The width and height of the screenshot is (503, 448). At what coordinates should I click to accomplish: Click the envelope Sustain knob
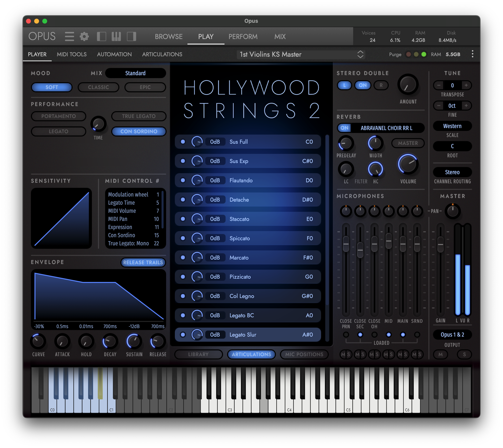point(134,341)
